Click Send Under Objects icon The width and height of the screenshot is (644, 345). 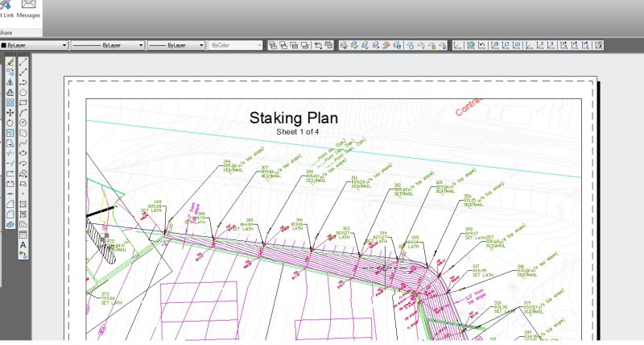pos(305,45)
